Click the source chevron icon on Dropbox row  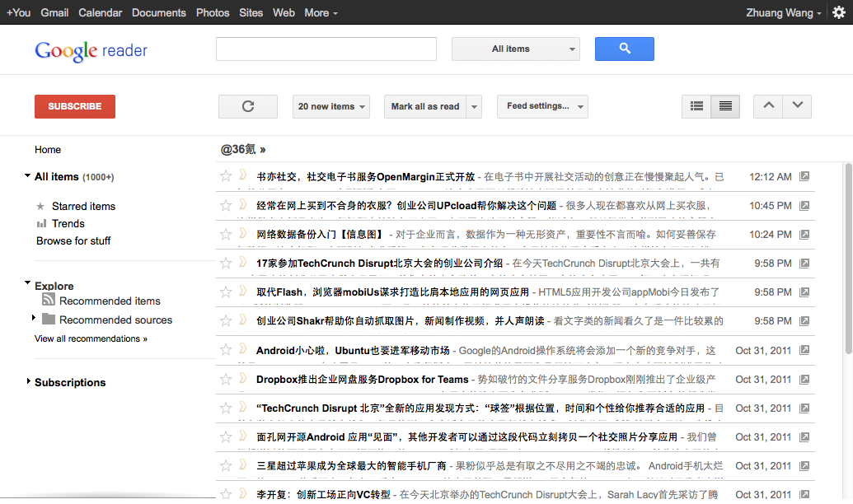pos(243,378)
